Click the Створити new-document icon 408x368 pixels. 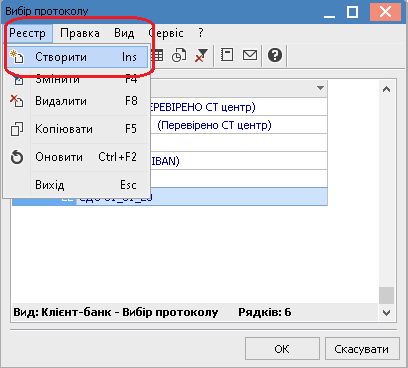[17, 57]
